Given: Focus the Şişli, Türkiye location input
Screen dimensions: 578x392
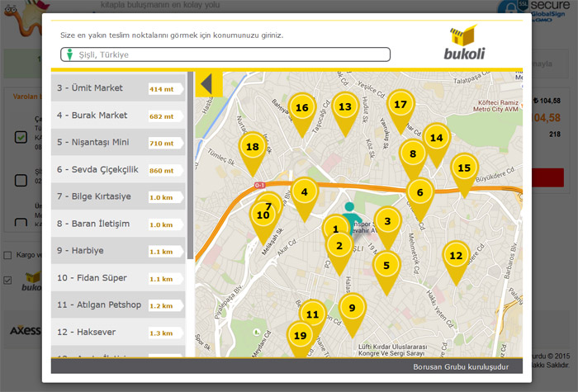Looking at the screenshot, I should pos(225,54).
